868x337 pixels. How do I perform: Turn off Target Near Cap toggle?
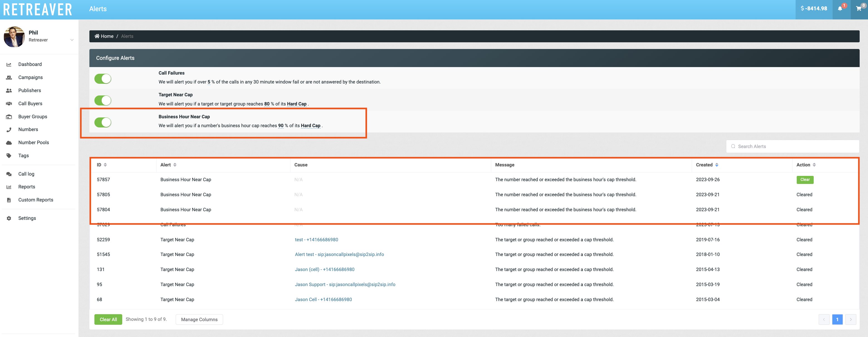click(103, 100)
